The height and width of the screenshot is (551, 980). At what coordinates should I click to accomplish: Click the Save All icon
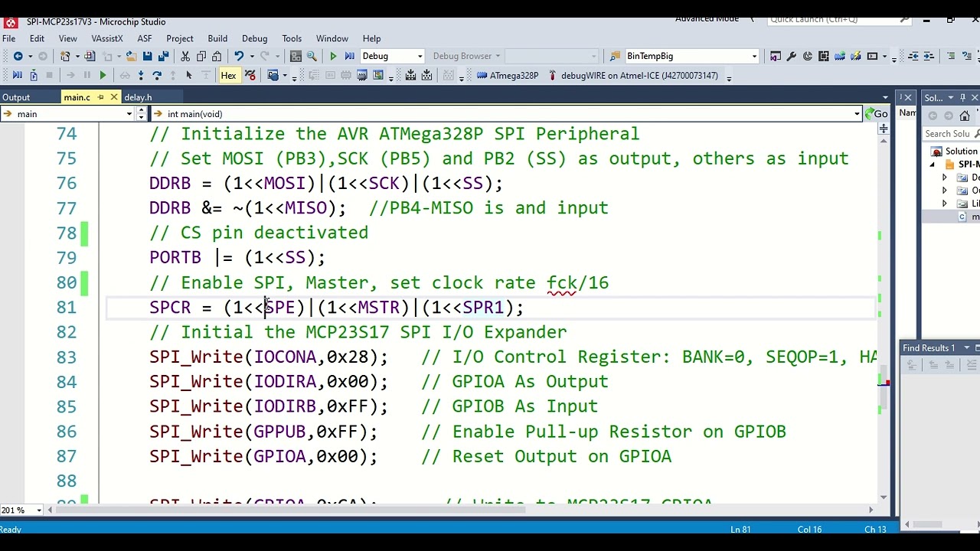point(162,56)
